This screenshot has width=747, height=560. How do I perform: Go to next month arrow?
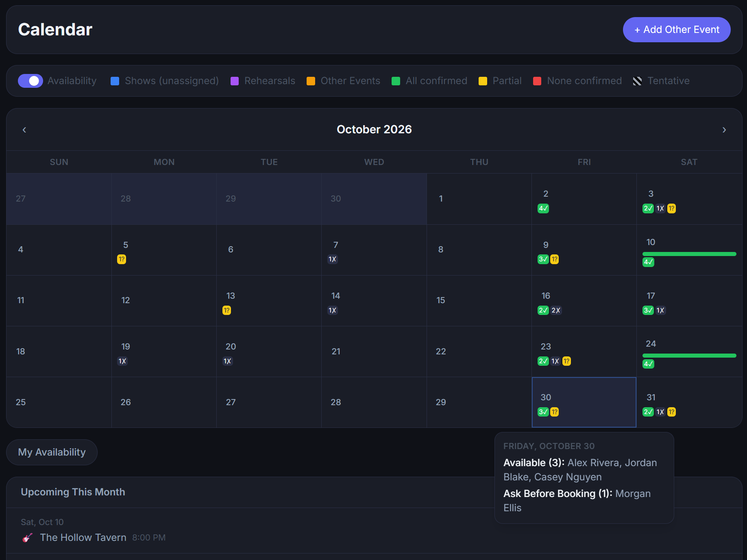[724, 130]
